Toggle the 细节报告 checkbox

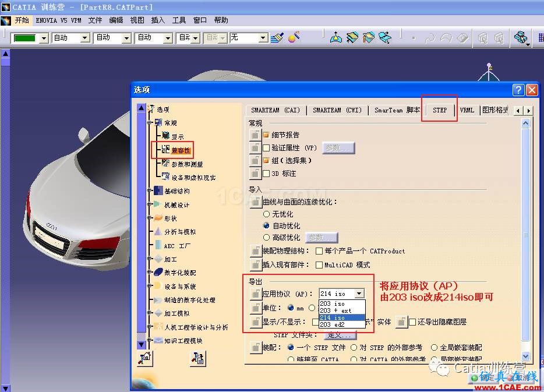pos(266,135)
